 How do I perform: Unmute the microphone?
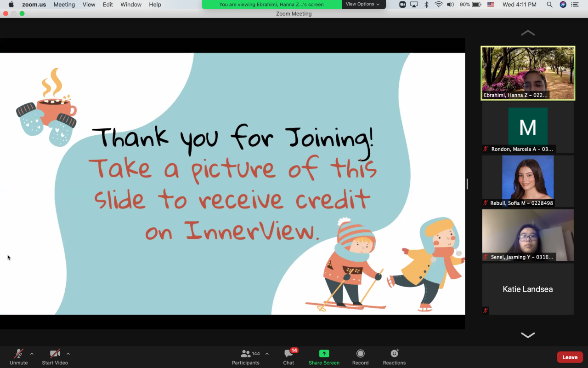tap(18, 356)
